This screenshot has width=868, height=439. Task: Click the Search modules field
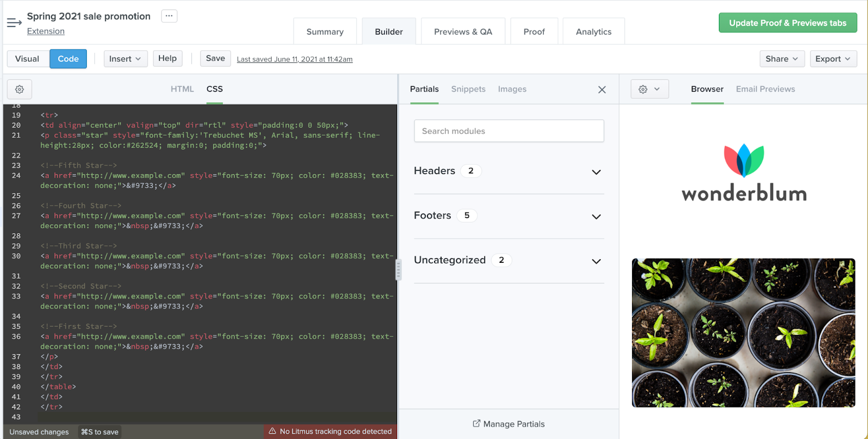[509, 131]
